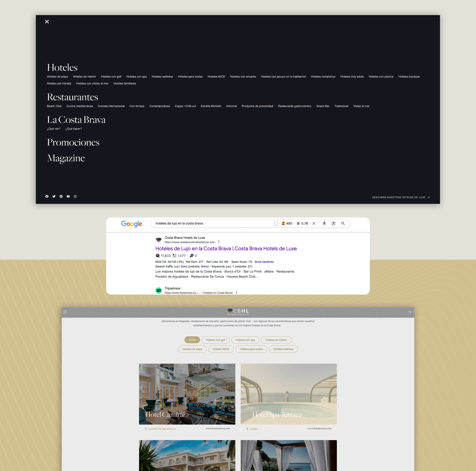Open options menu for Tripadvisor result
This screenshot has height=471, width=476.
(237, 292)
